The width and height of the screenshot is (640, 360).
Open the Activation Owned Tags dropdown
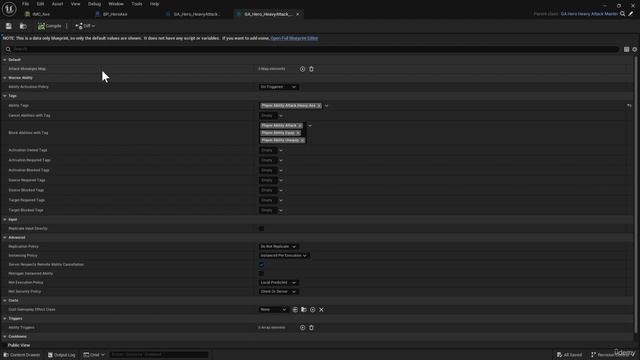[281, 150]
